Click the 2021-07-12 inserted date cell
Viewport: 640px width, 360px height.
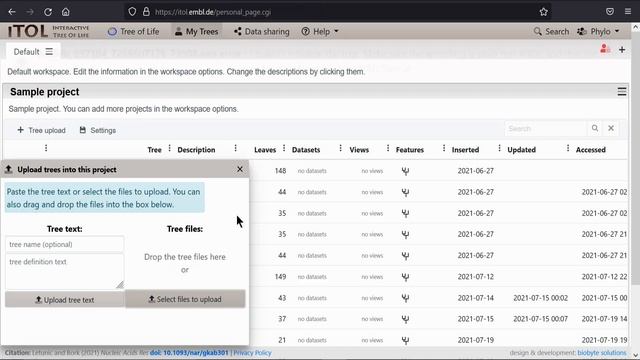click(476, 277)
